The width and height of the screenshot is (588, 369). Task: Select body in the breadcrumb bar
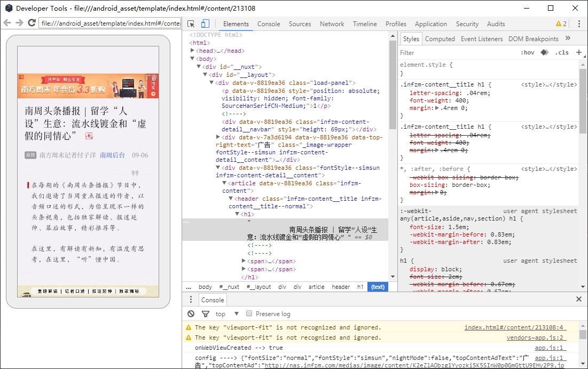205,287
